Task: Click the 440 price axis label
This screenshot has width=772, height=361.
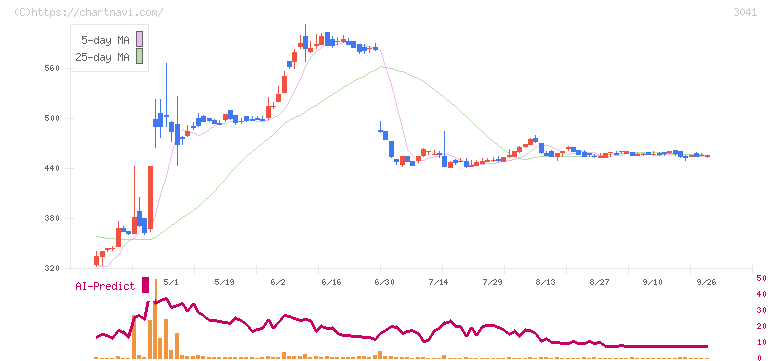Action: point(52,168)
